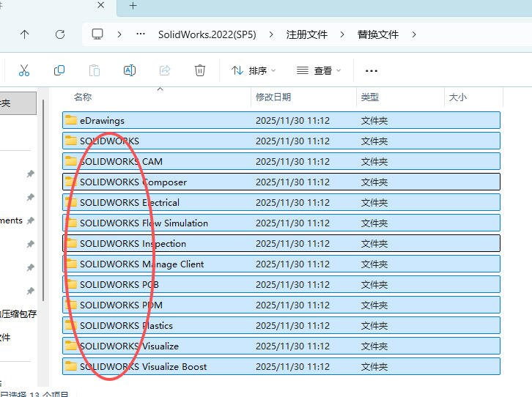Image resolution: width=532 pixels, height=397 pixels.
Task: Select the eDrawings folder
Action: [x=281, y=120]
